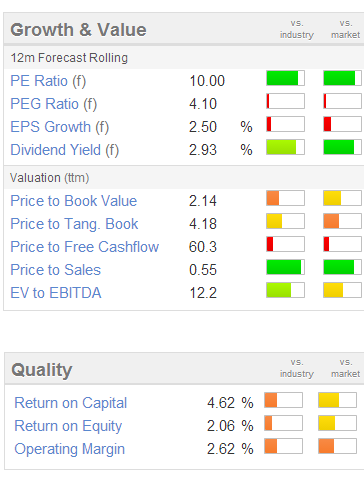The image size is (364, 479).
Task: Click Price to Book vs. market yellow bar
Action: [x=343, y=198]
